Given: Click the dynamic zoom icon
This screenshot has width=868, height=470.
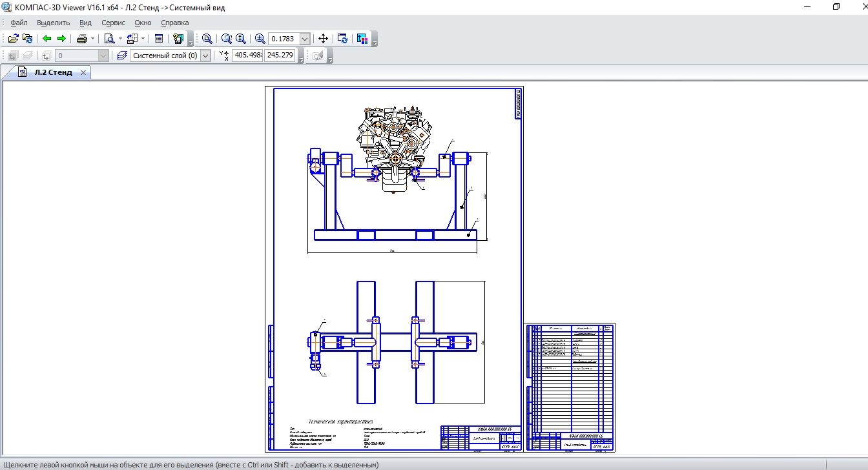Looking at the screenshot, I should (240, 39).
